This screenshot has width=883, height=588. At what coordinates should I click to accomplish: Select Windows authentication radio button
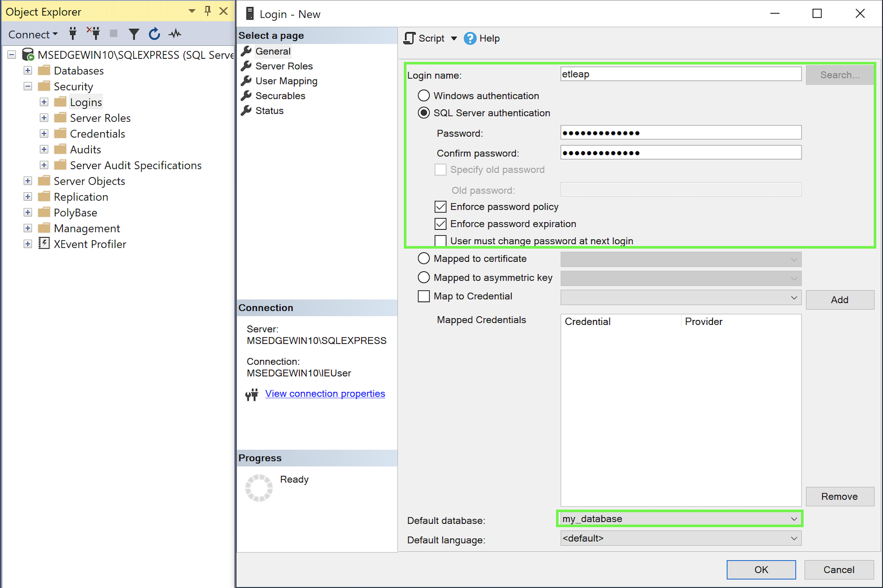pos(423,95)
